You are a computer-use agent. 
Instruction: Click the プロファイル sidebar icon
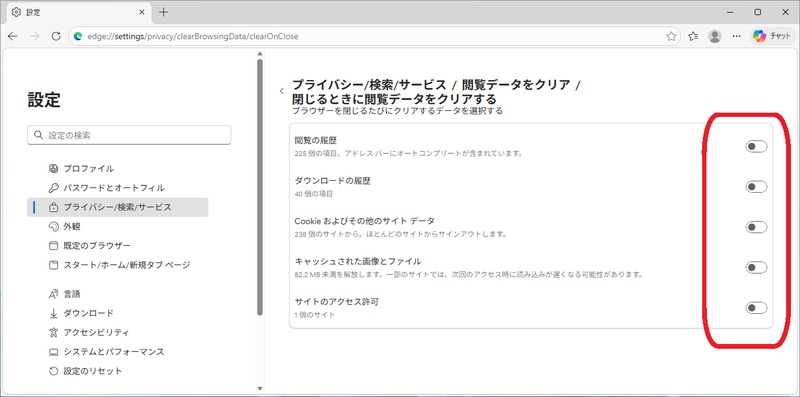pyautogui.click(x=54, y=168)
